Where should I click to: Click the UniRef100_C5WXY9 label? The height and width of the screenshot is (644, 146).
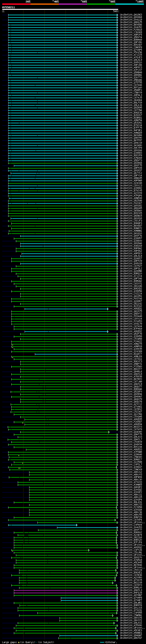pos(131,93)
